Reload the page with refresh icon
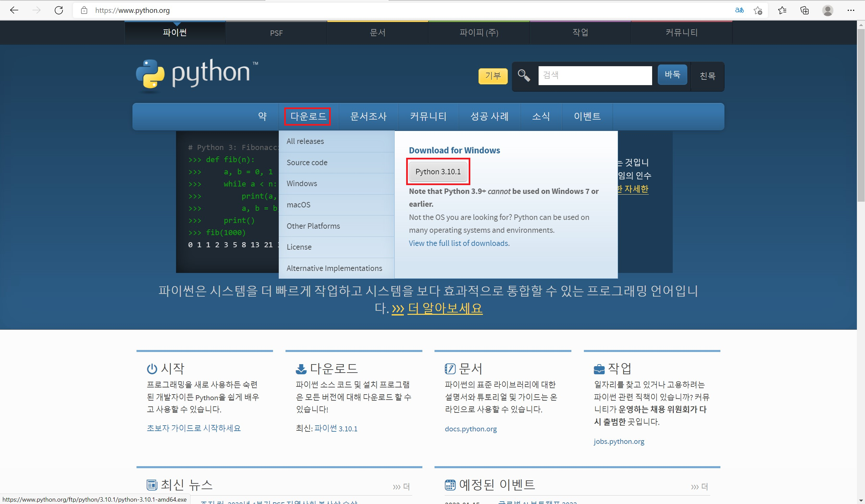 point(59,10)
